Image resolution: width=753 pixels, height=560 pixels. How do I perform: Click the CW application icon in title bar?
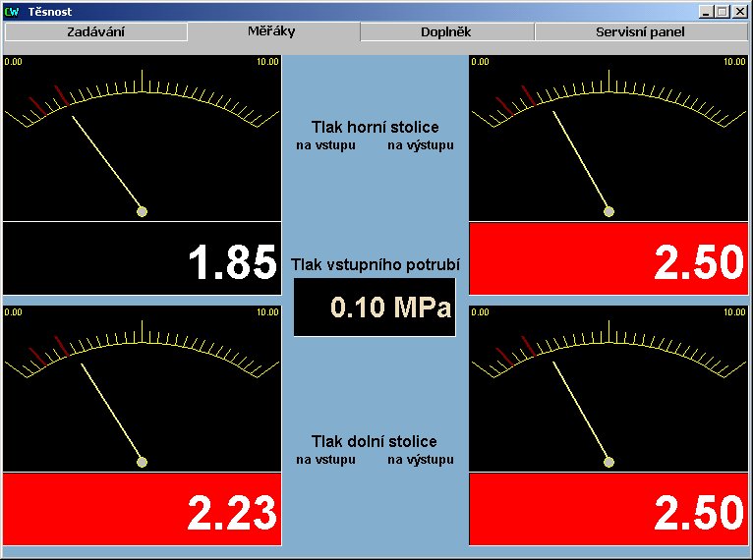click(x=11, y=11)
